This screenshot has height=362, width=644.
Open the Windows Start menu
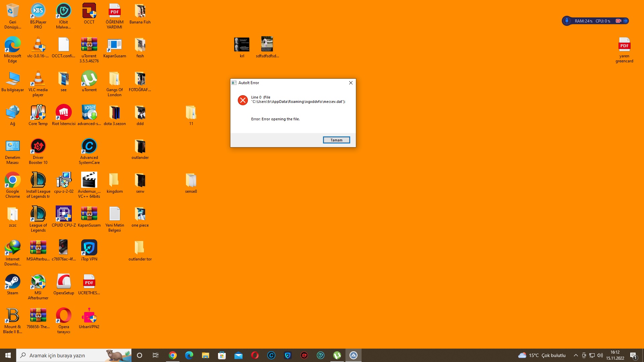[x=8, y=355]
